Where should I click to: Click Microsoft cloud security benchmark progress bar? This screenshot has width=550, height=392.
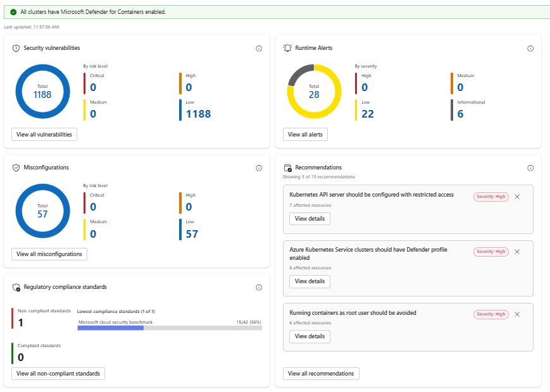[170, 328]
